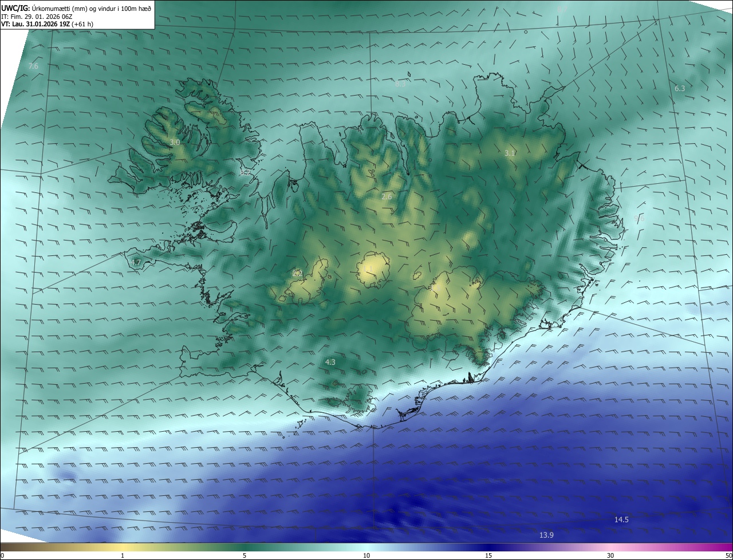Viewport: 733px width, 560px height.
Task: Click the 'IT: Fim. 29. 01. 2026 06Z' line
Action: [x=37, y=17]
